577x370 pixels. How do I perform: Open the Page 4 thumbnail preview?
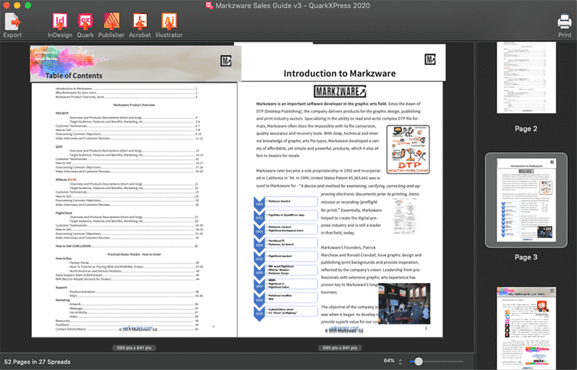coord(526,328)
